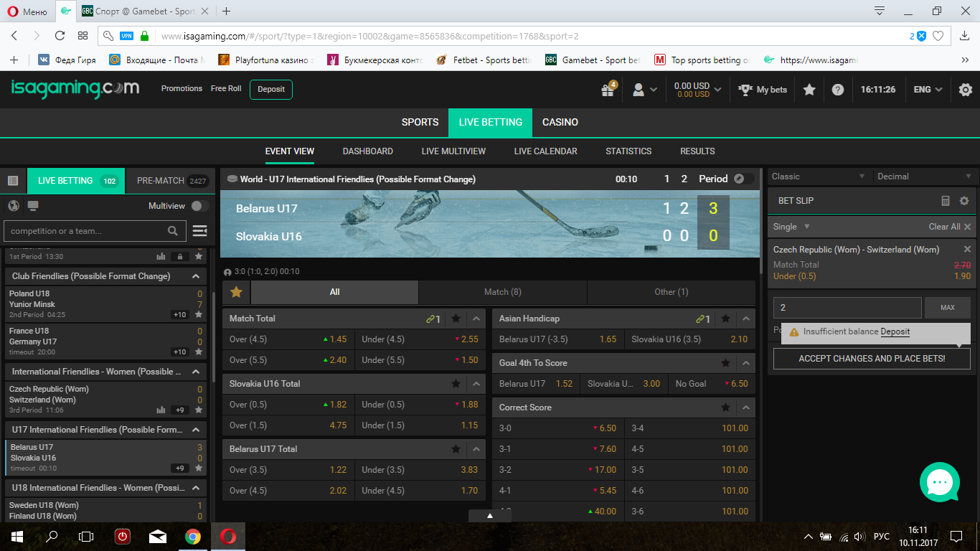Collapse the Club Friendlies section
Image resolution: width=980 pixels, height=551 pixels.
[196, 276]
